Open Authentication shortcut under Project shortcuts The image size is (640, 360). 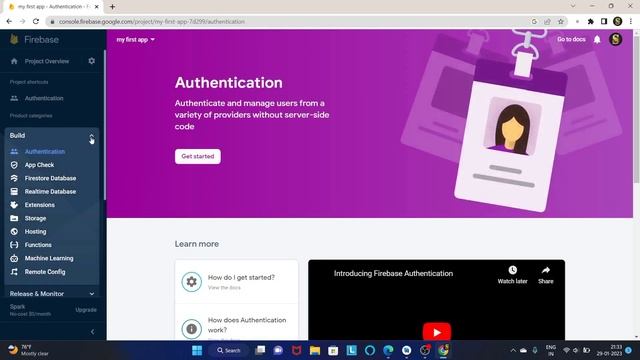[44, 98]
